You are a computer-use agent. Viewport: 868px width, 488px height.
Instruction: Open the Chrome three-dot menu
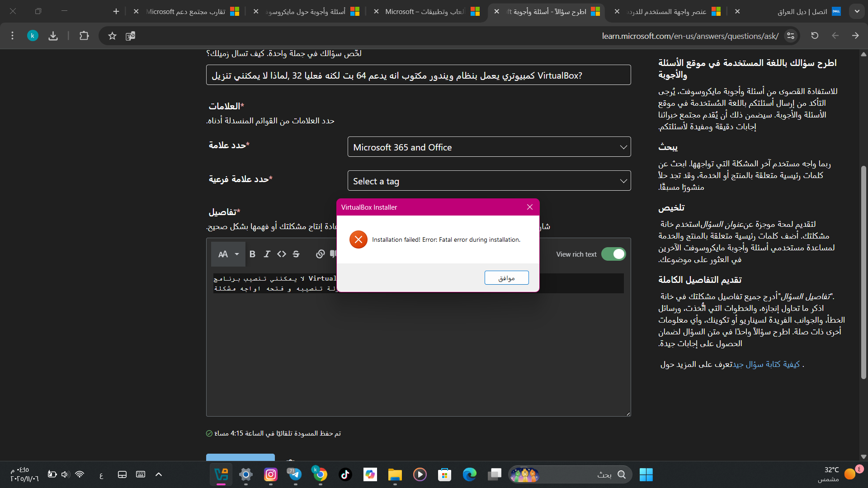coord(12,36)
